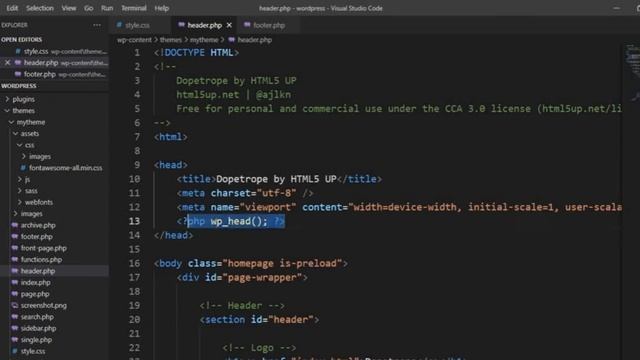The image size is (640, 360).
Task: Expand the js folder
Action: click(x=27, y=179)
